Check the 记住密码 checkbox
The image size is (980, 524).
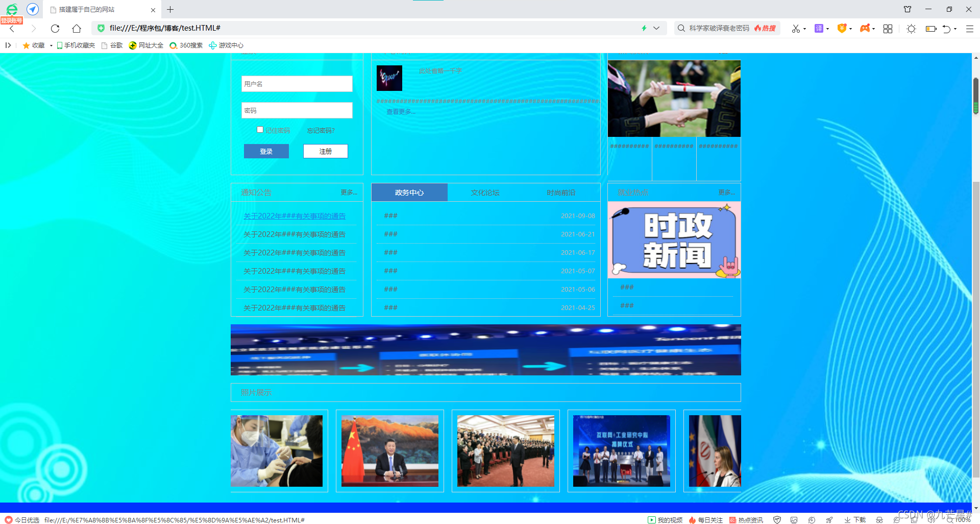tap(260, 130)
